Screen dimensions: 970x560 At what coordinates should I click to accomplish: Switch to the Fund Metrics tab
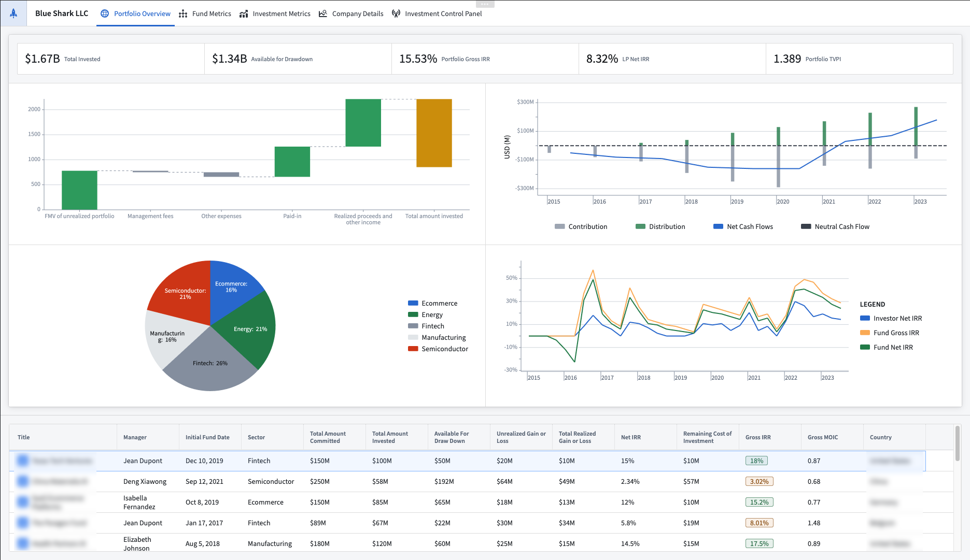(212, 13)
